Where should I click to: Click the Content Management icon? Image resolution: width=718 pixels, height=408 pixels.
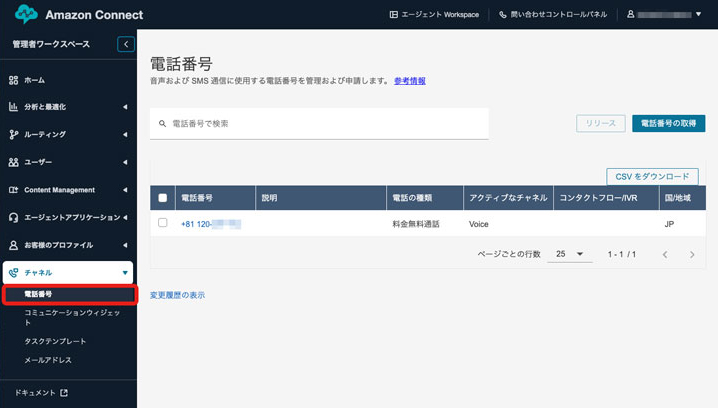tap(13, 190)
